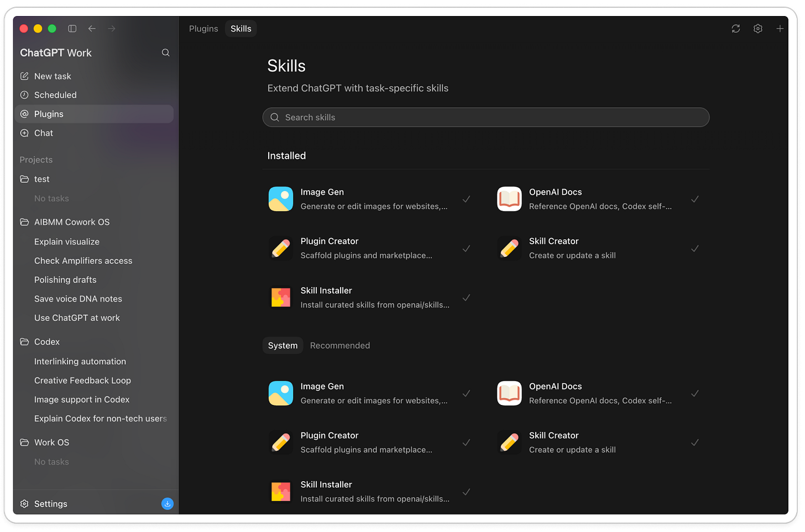Click the Plugin Creator icon in System list

281,443
